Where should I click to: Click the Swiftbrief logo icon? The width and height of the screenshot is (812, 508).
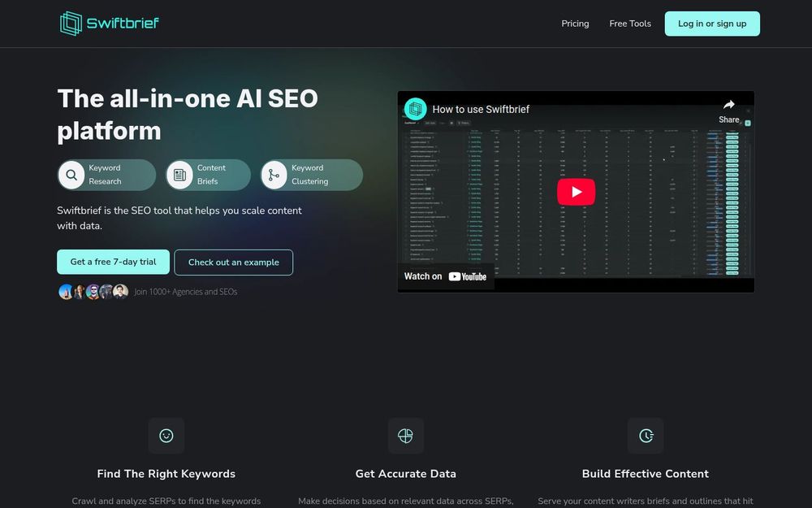click(x=71, y=24)
